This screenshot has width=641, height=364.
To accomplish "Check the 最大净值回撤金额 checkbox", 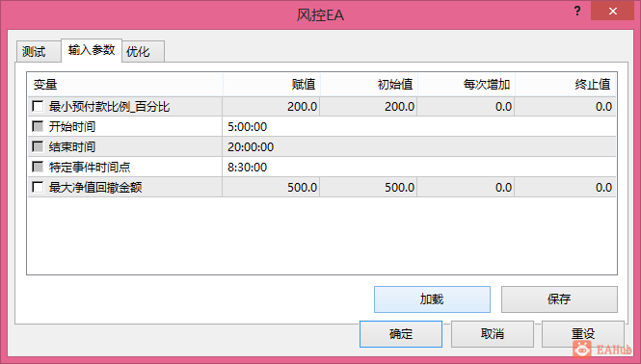I will (38, 187).
